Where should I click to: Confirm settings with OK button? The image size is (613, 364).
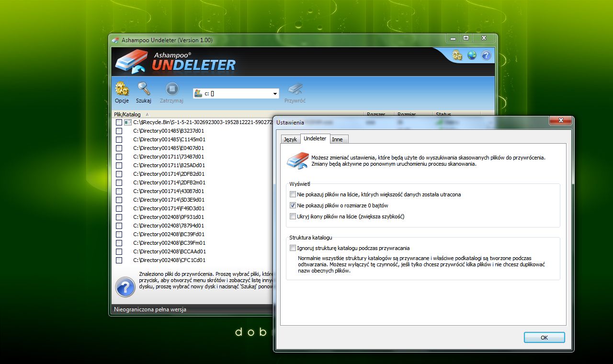pyautogui.click(x=544, y=338)
